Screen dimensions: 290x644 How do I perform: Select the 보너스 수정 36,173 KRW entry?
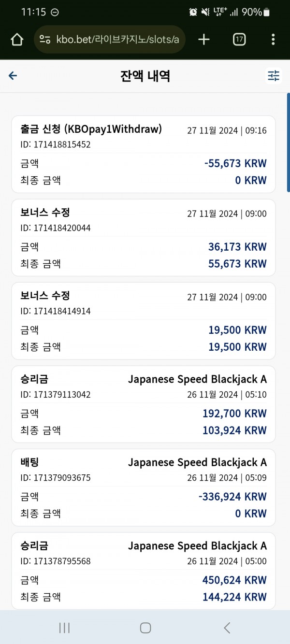pos(144,238)
